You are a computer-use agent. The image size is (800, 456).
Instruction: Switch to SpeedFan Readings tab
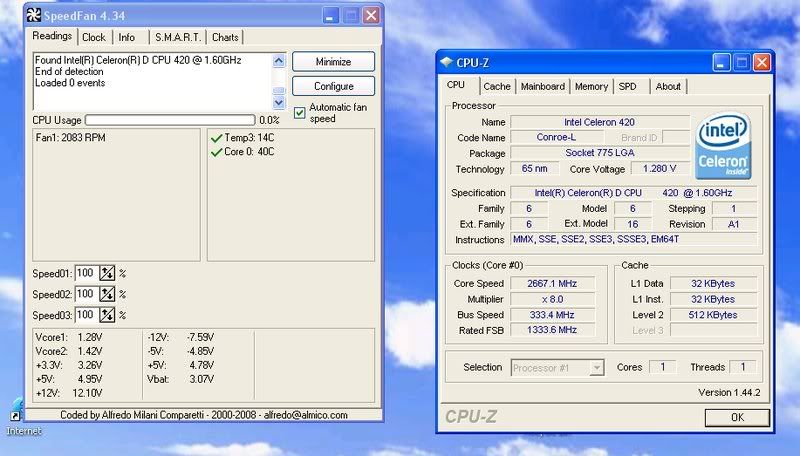pos(52,36)
